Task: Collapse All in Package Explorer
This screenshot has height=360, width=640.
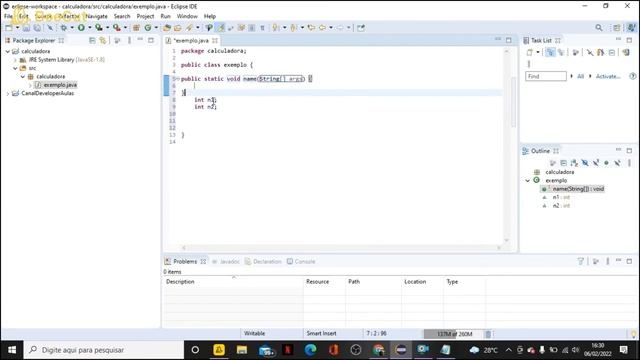Action: coord(92,40)
